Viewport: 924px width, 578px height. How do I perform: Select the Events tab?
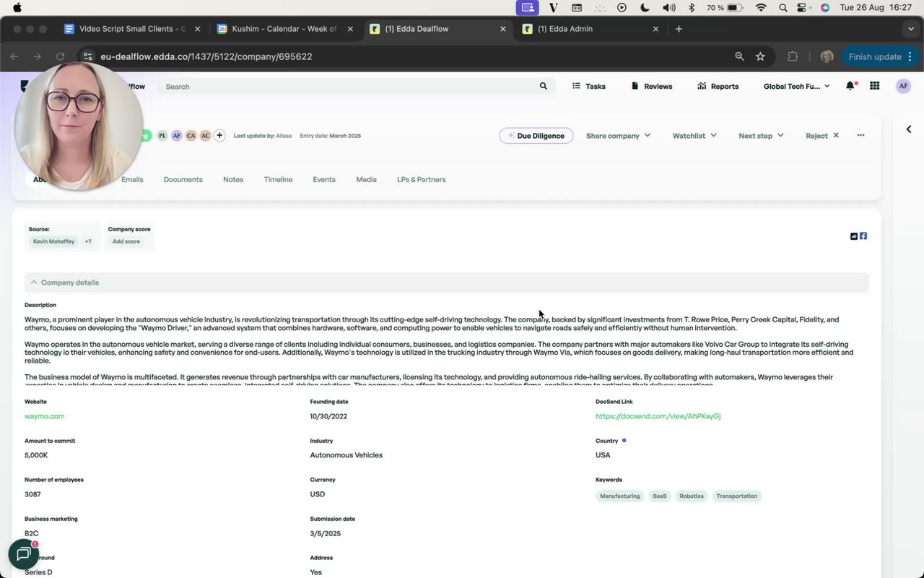tap(324, 179)
